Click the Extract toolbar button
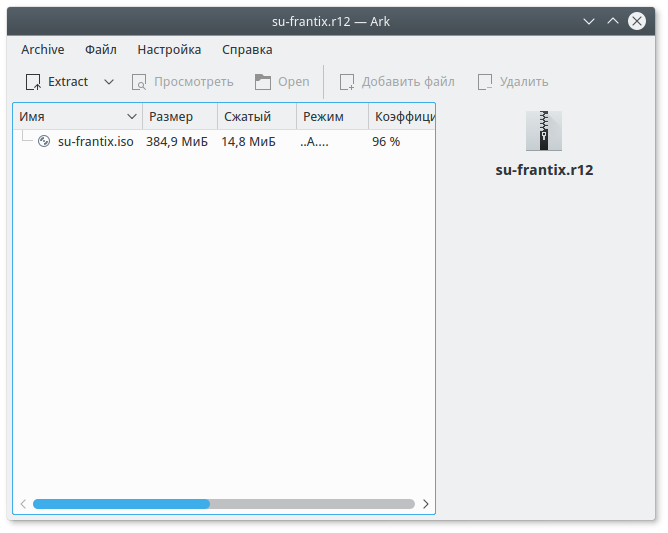 57,82
